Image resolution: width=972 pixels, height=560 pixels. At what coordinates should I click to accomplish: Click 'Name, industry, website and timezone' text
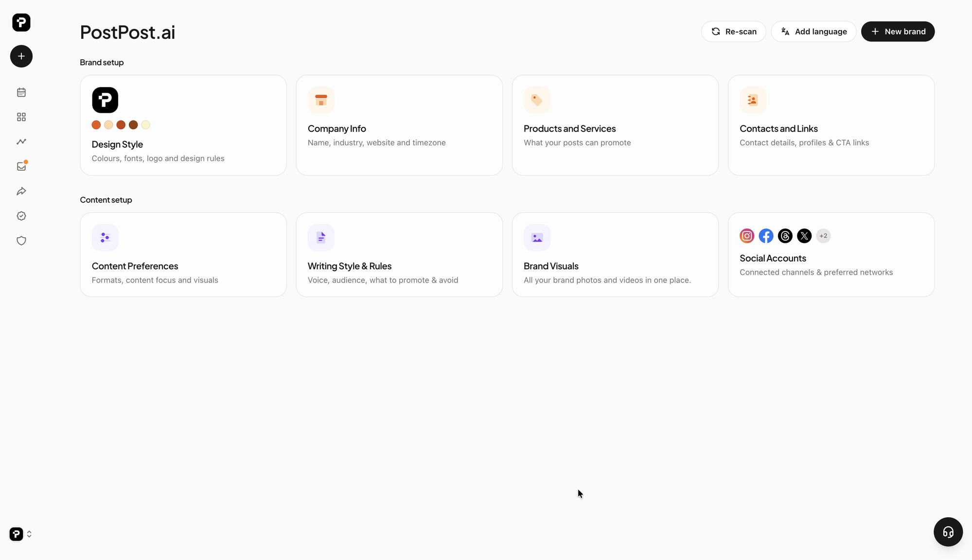coord(376,143)
